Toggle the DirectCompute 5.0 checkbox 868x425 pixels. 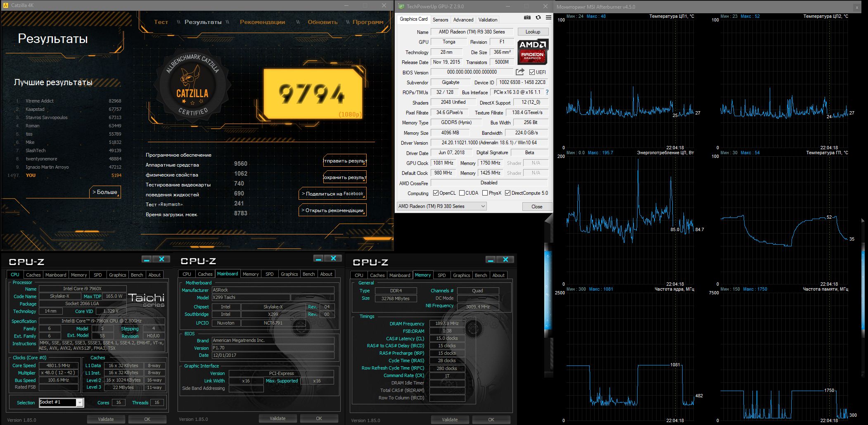(508, 193)
